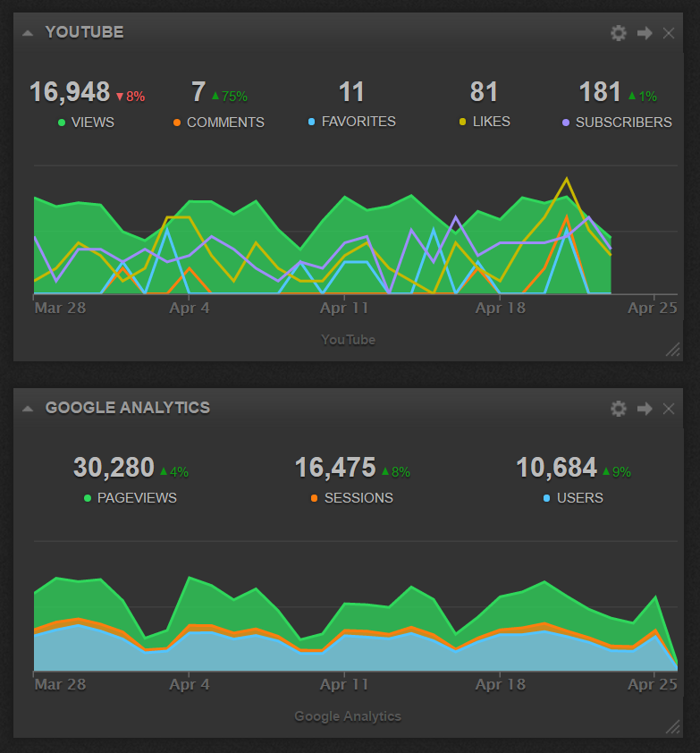
Task: Click the 75% comments increase indicator
Action: point(230,96)
